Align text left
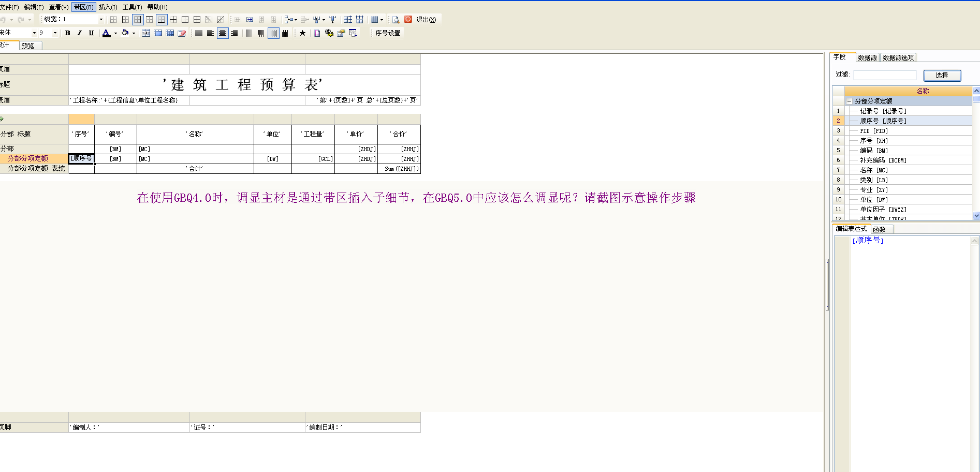 point(211,33)
